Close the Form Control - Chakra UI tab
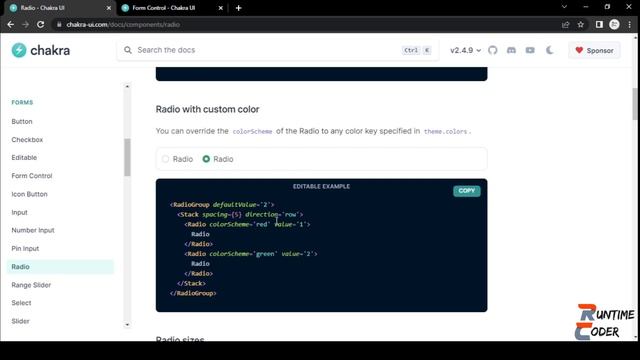This screenshot has height=360, width=640. [220, 8]
